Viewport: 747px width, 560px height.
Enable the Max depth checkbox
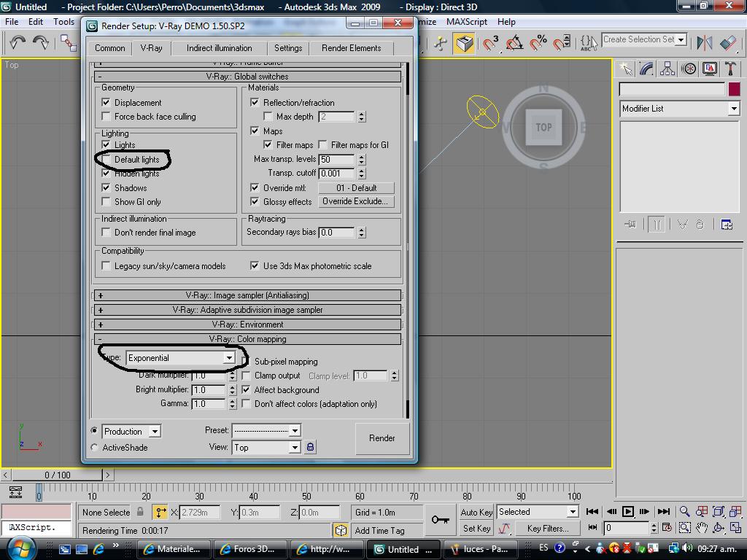(x=268, y=116)
